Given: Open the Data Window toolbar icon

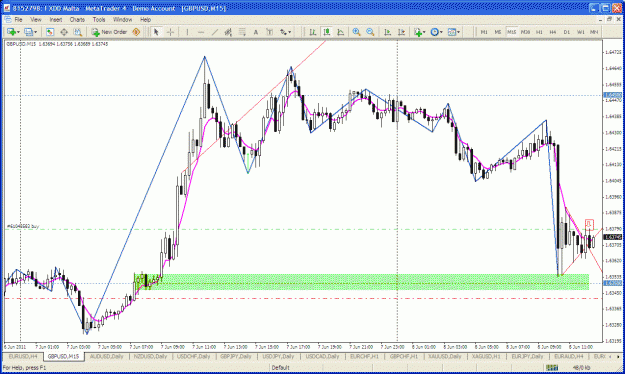Looking at the screenshot, I should click(64, 32).
